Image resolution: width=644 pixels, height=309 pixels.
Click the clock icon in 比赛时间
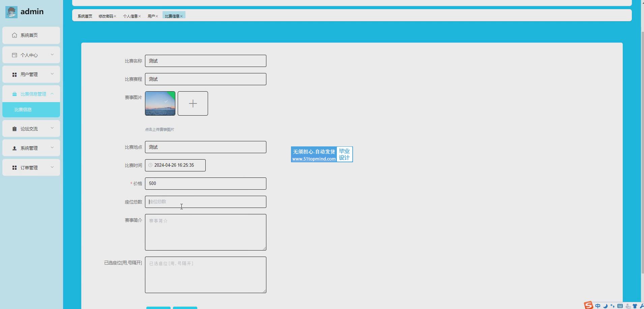pyautogui.click(x=150, y=165)
